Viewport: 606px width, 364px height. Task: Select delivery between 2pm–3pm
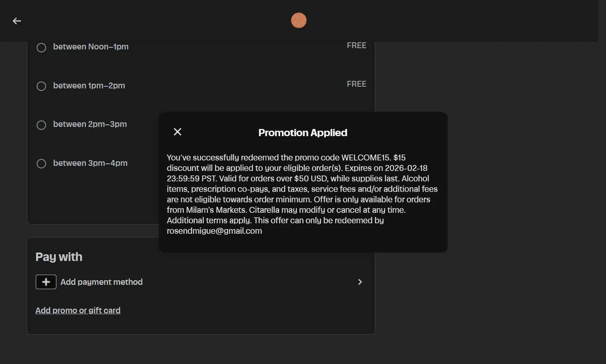tap(41, 125)
